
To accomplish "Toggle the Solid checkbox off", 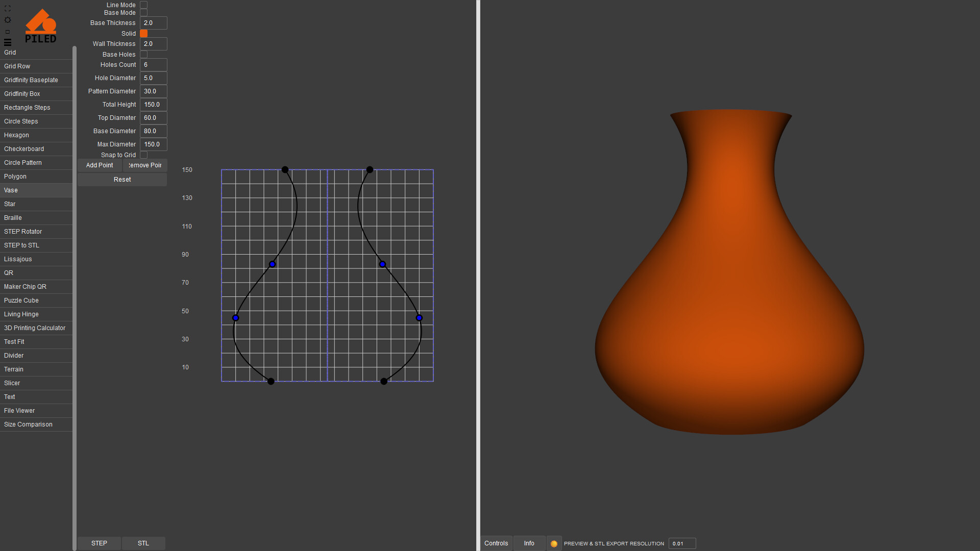I will [144, 34].
